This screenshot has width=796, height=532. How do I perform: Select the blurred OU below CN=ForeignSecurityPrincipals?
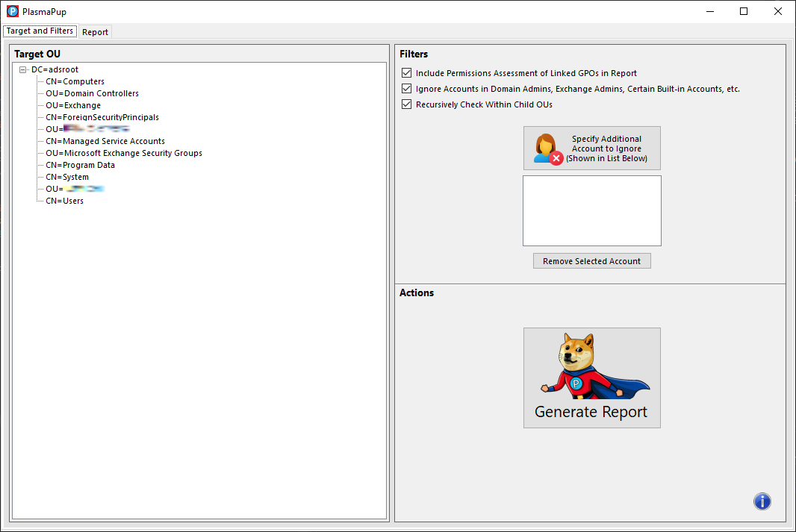tap(87, 129)
